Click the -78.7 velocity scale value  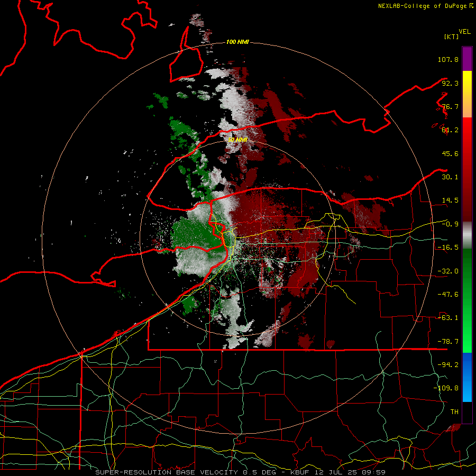coord(448,342)
